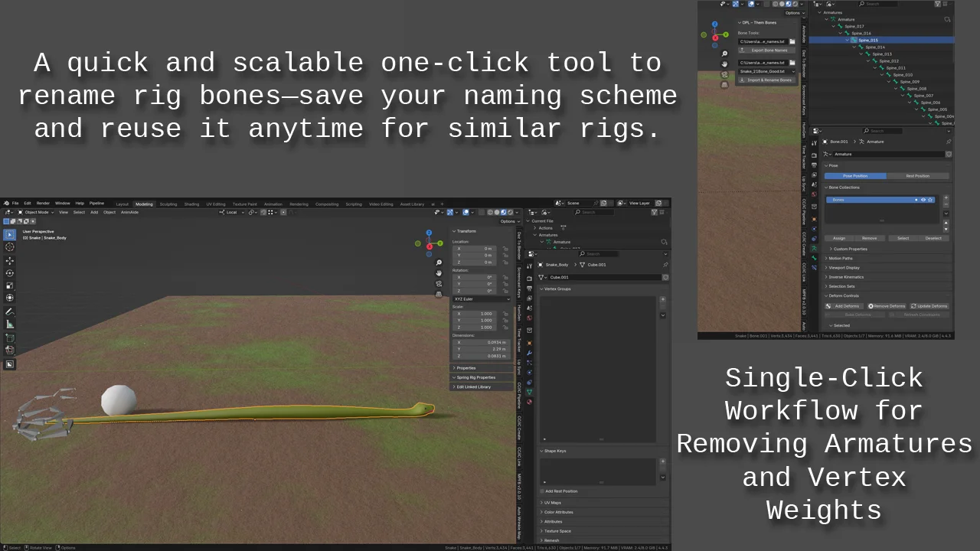980x551 pixels.
Task: Switch the armature to Rest Position
Action: click(x=918, y=176)
